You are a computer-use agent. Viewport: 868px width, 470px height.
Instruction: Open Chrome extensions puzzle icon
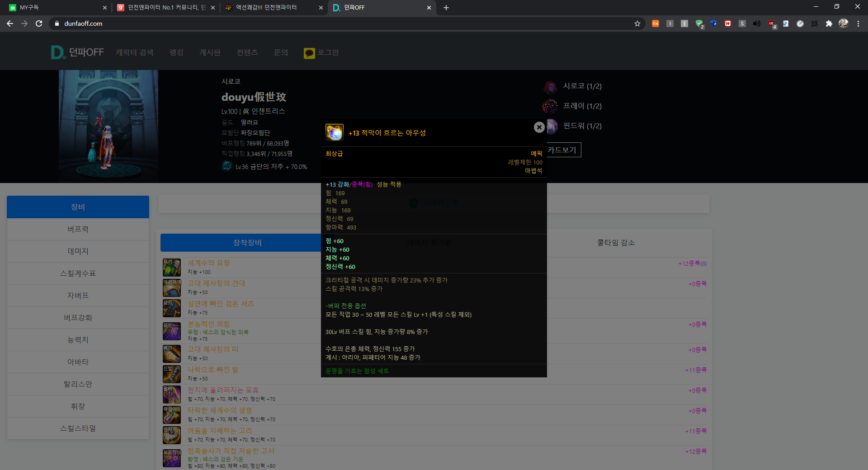point(829,23)
